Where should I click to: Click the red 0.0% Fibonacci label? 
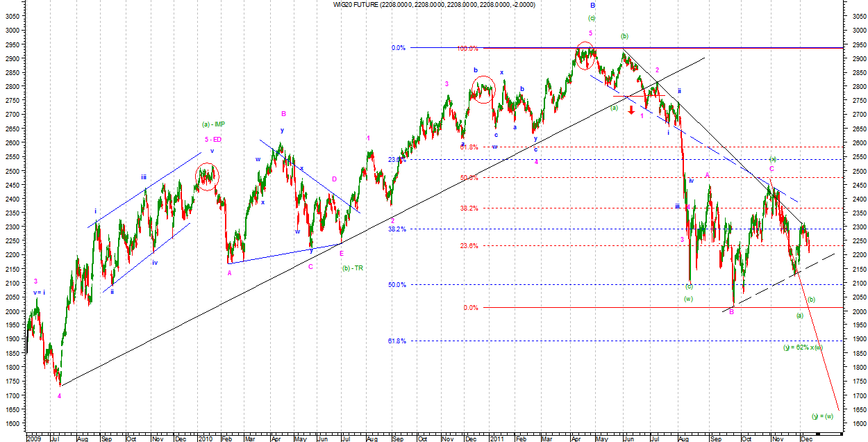click(x=471, y=308)
